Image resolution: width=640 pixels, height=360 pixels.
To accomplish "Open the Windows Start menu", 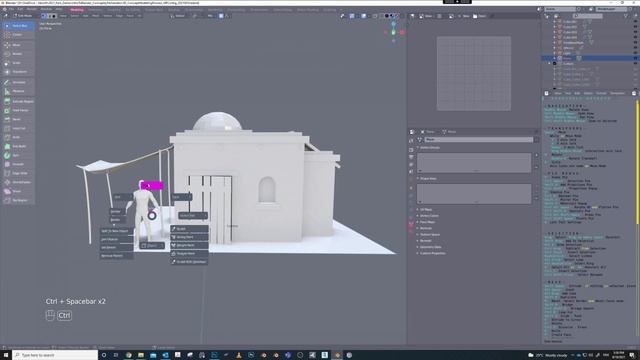I will (6, 355).
